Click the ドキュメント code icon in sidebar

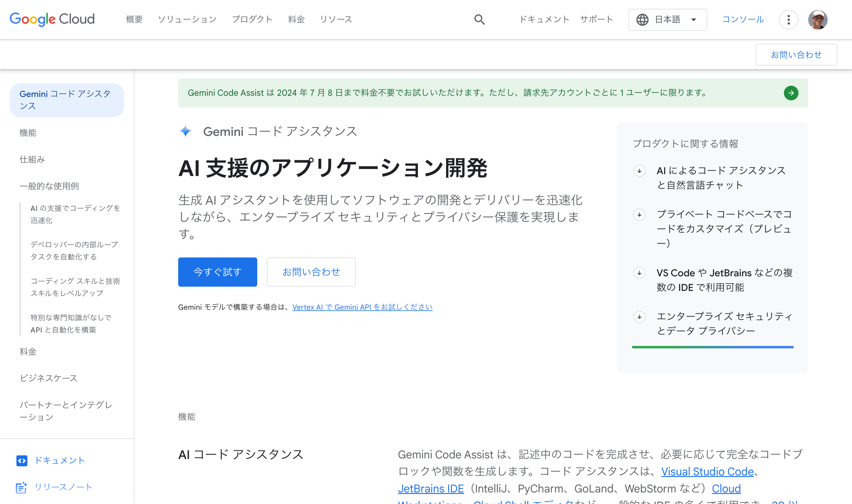tap(22, 461)
